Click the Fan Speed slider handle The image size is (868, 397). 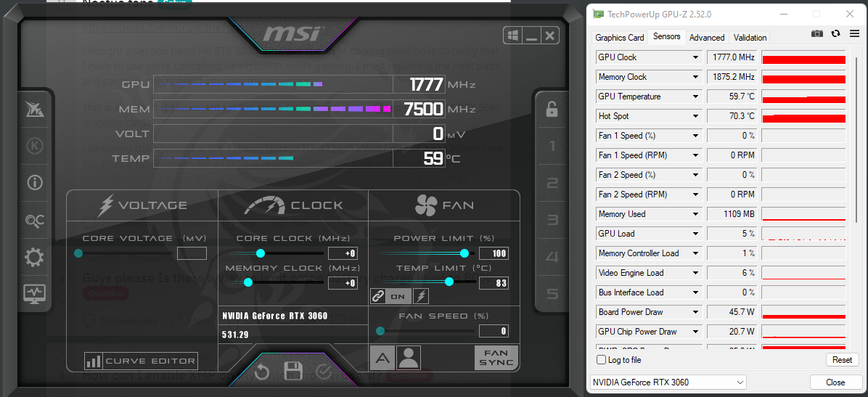[x=380, y=331]
